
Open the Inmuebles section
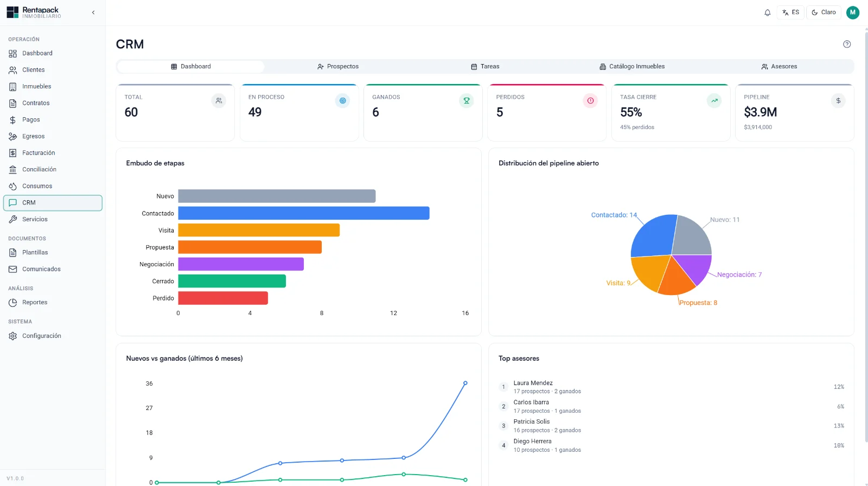[53, 87]
